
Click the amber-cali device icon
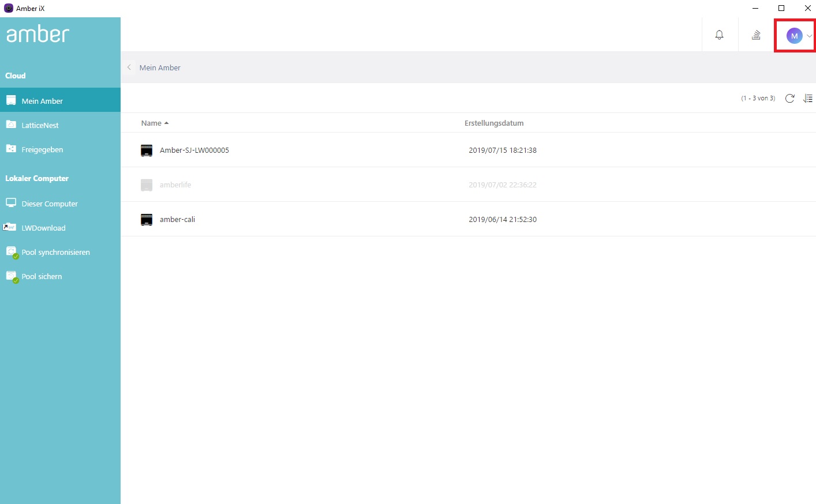coord(147,220)
